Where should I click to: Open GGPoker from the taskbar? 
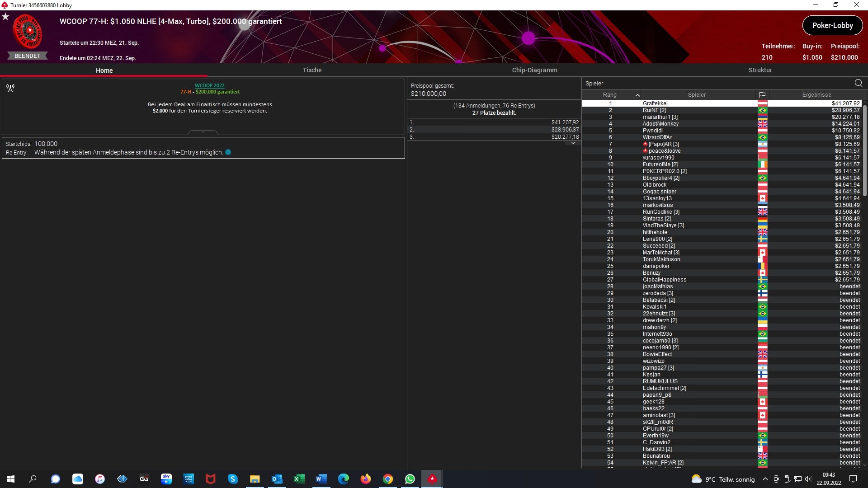(x=144, y=479)
